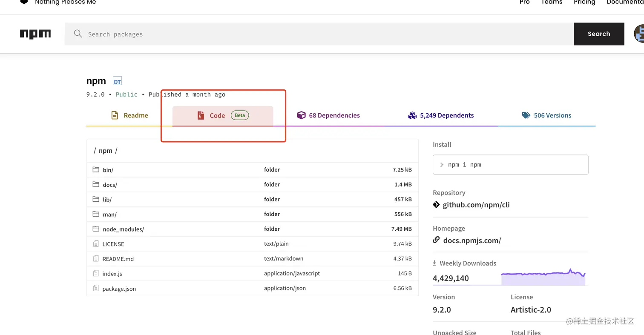Image resolution: width=644 pixels, height=335 pixels.
Task: Click the weekly downloads sparkline chart
Action: click(543, 277)
